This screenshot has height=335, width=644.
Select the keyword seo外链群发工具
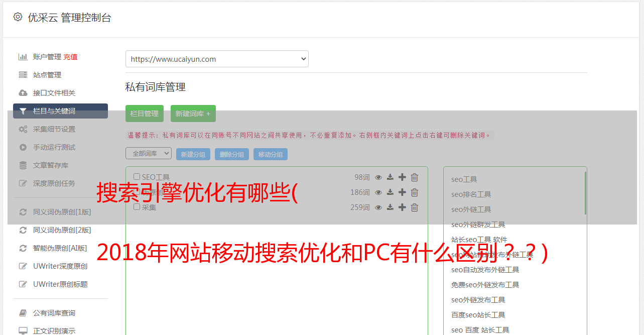pos(478,225)
